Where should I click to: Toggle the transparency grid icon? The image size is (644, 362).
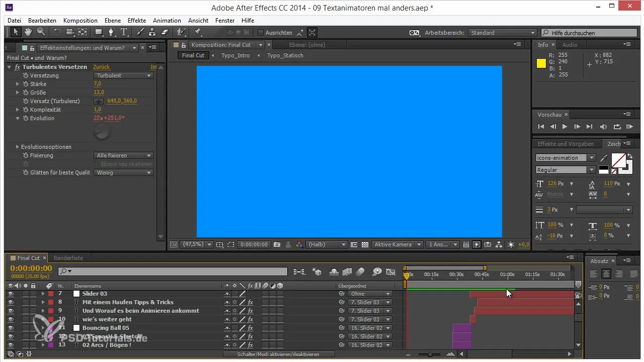tap(365, 244)
